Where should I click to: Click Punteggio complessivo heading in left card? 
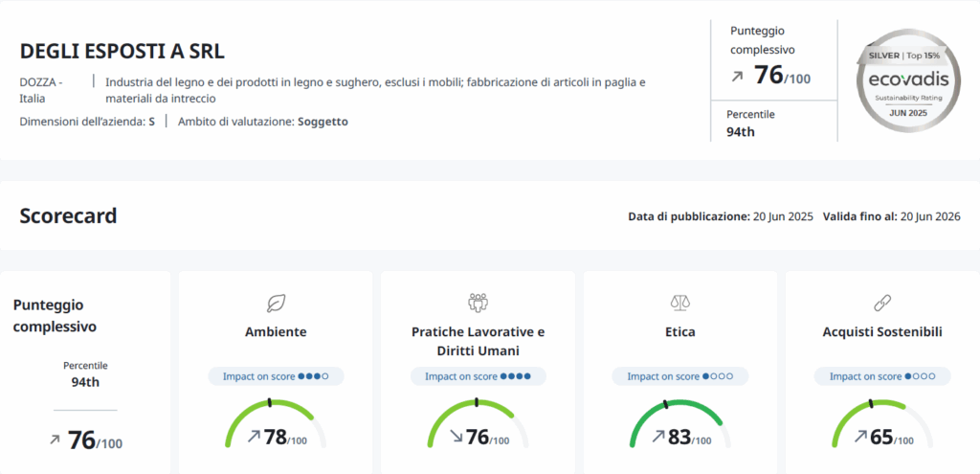click(55, 316)
